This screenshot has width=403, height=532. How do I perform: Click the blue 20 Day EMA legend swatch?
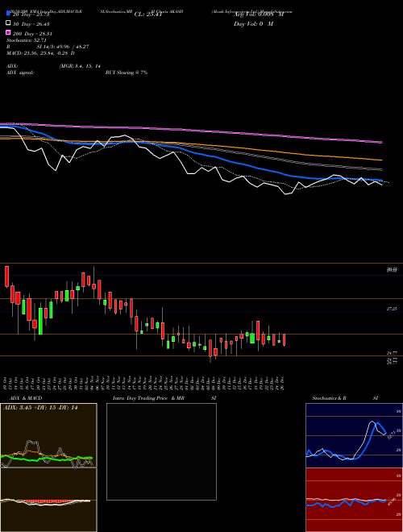point(8,14)
